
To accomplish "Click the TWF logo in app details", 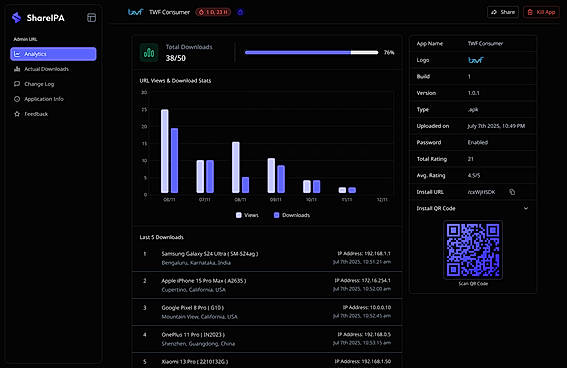I will tap(476, 60).
